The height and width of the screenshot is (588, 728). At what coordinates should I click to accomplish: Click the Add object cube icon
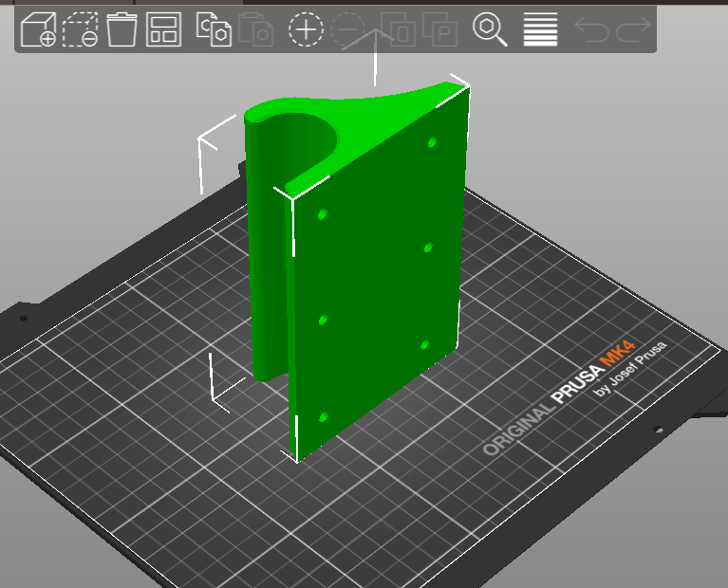38,30
